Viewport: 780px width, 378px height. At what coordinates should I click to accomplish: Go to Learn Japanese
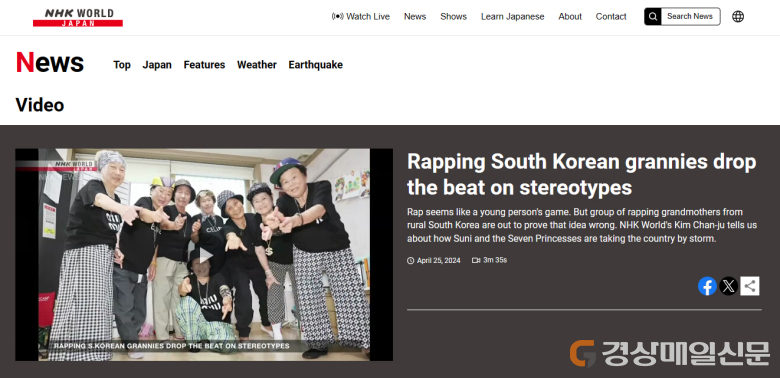click(x=512, y=16)
